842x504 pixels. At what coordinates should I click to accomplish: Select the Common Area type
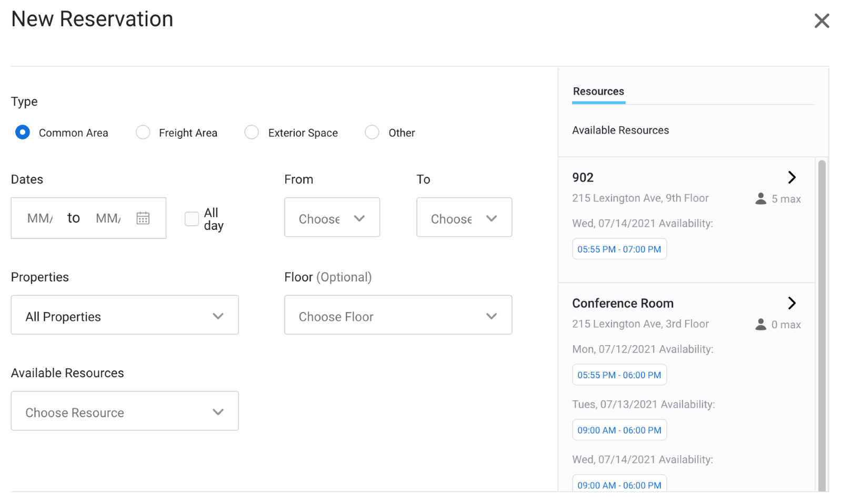coord(23,132)
